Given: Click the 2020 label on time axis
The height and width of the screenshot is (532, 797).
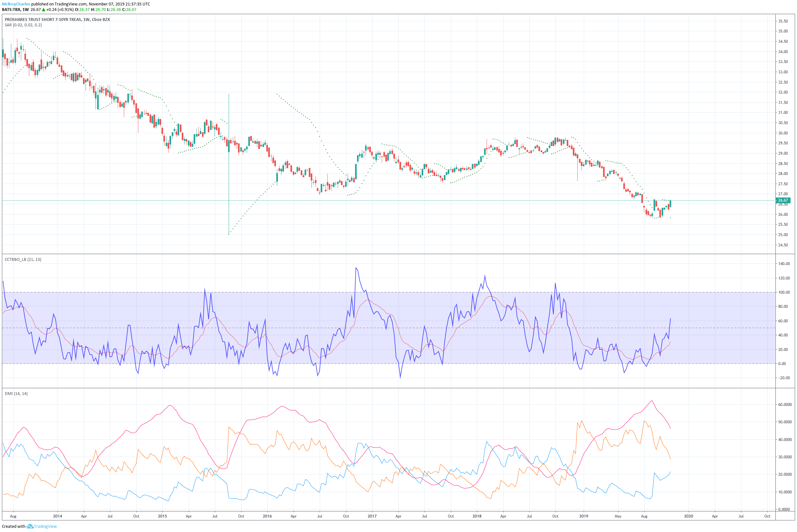Looking at the screenshot, I should coord(688,516).
